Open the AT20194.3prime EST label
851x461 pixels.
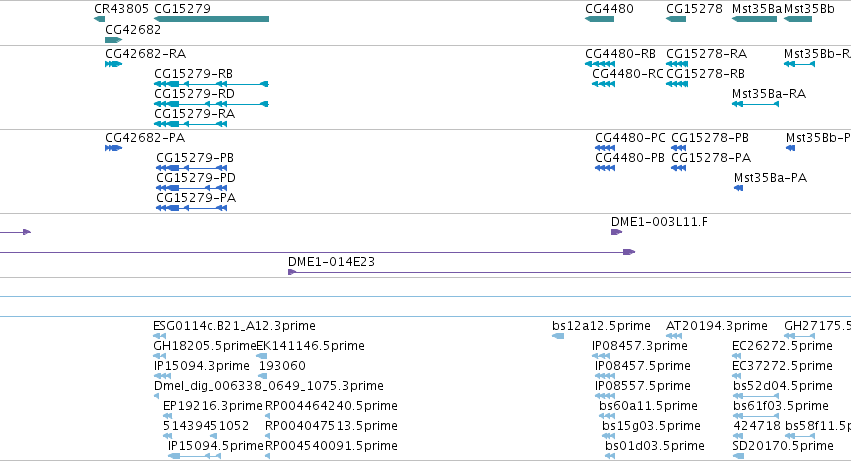tap(716, 326)
